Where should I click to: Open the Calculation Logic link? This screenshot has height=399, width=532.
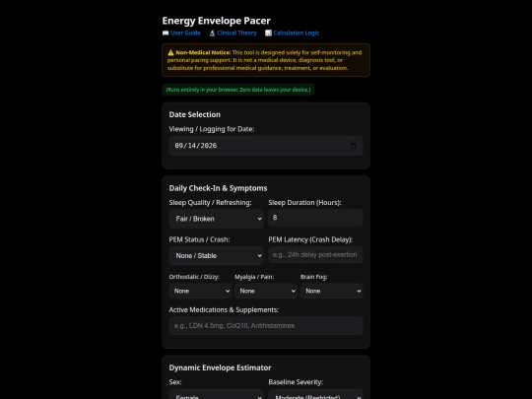(297, 33)
